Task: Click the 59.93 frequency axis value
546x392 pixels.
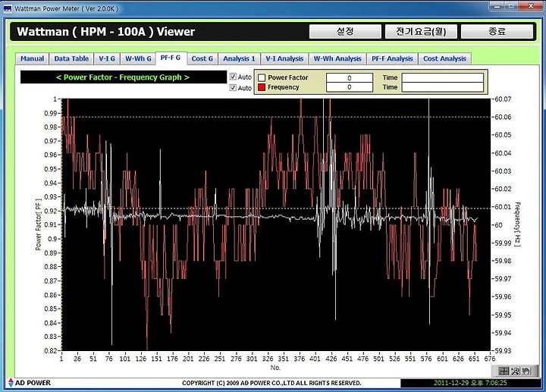Action: coord(503,350)
